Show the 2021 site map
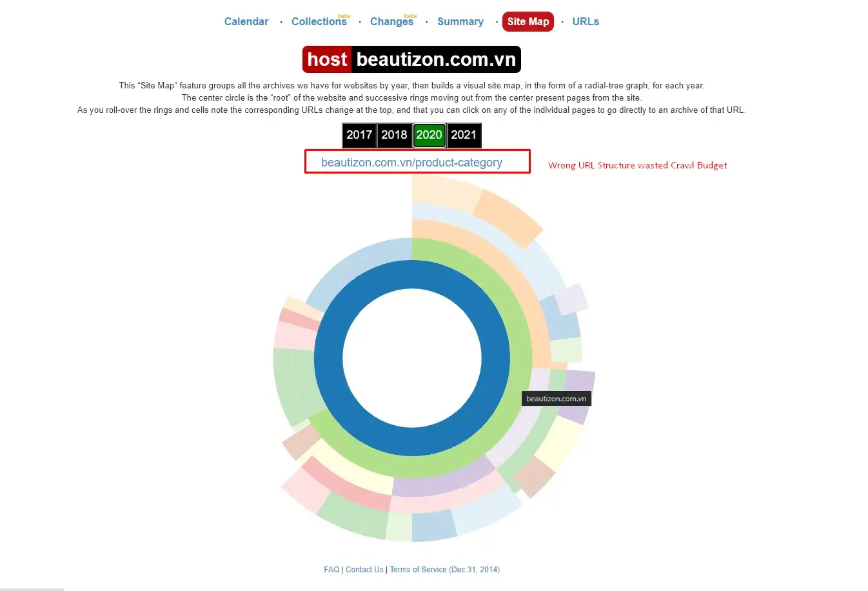 coord(464,135)
